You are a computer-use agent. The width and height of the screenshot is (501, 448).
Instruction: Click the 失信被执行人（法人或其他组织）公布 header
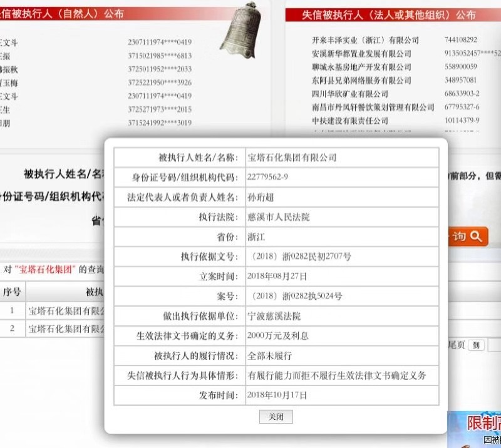[x=389, y=15]
